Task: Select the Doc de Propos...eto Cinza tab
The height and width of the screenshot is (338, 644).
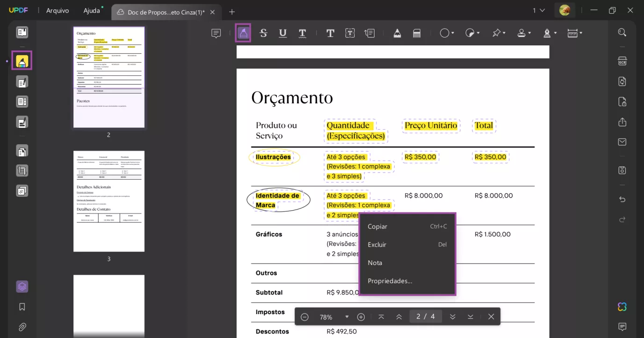Action: [x=166, y=12]
